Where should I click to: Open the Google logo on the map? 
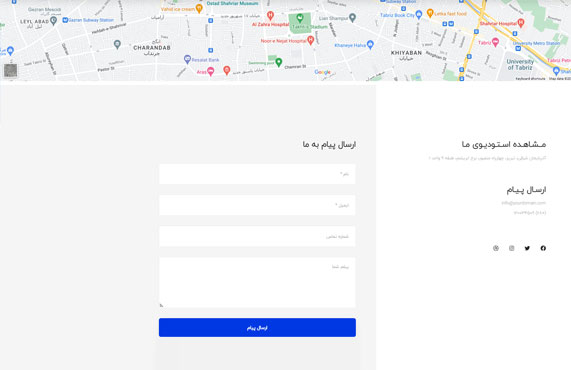[x=323, y=72]
